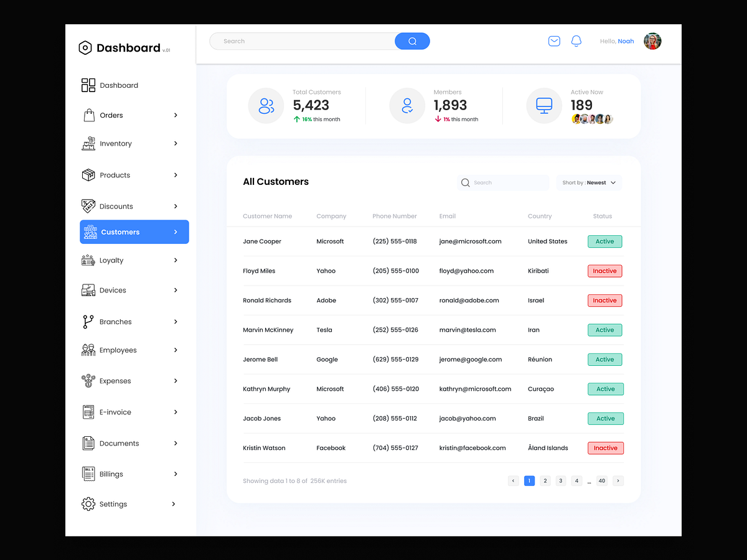
Task: Toggle Jane Cooper's Active status badge
Action: [x=604, y=241]
